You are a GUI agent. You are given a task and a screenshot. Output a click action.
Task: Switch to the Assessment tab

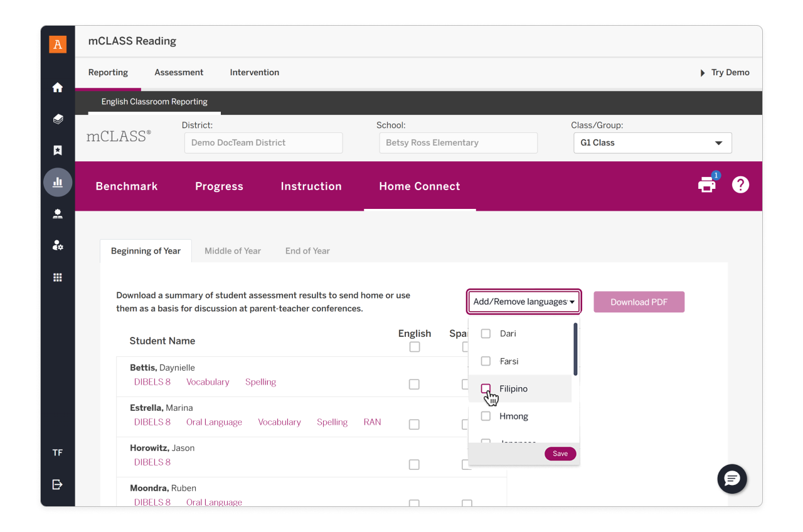(179, 73)
